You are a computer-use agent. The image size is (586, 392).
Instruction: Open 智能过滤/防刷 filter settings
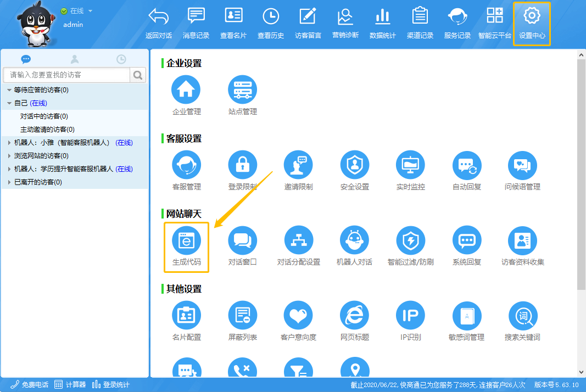[x=411, y=240]
